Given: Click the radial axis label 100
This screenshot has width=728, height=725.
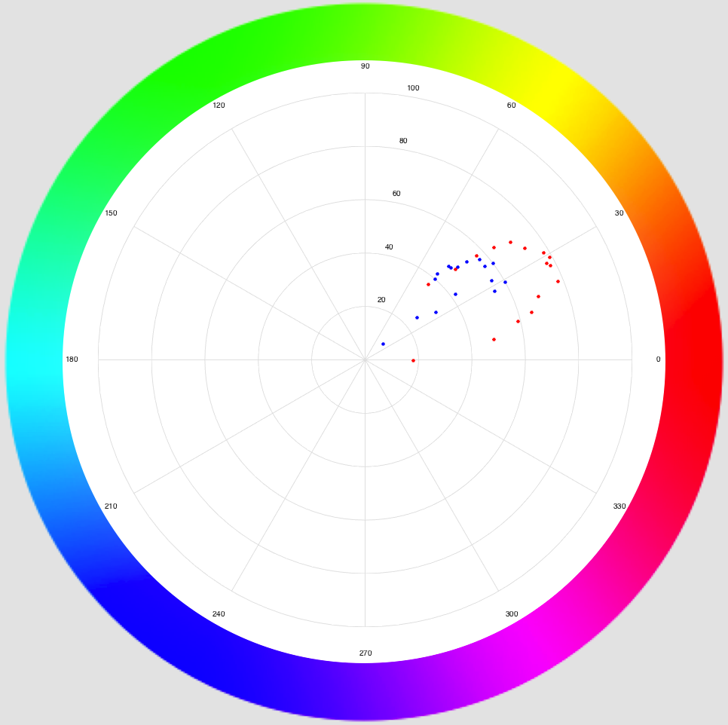Looking at the screenshot, I should 413,88.
